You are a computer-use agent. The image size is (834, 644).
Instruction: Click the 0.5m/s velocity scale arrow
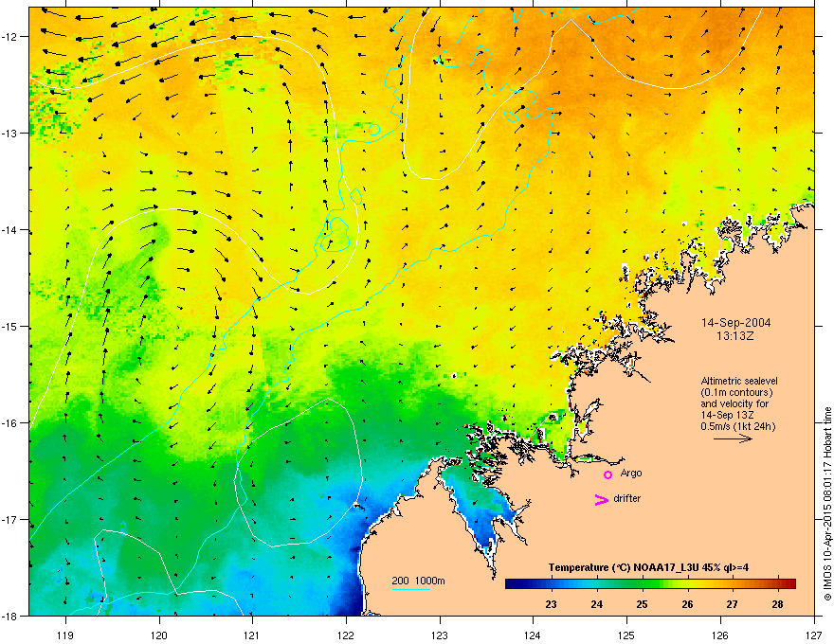tap(733, 438)
